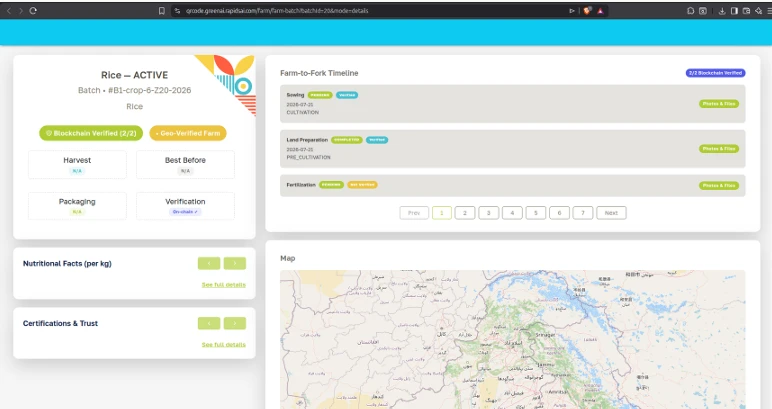Click the Geo-Verified Farm yellow badge

(x=188, y=133)
